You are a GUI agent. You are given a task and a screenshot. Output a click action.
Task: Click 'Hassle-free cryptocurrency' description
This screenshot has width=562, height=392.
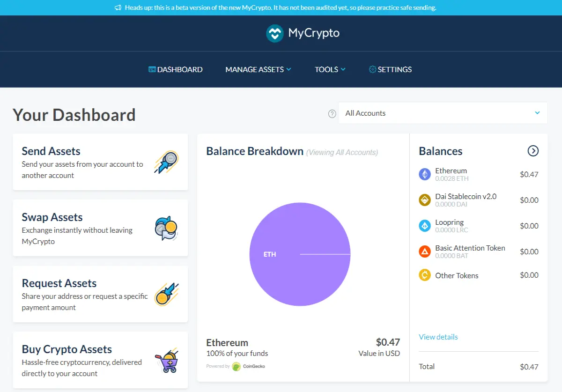81,368
